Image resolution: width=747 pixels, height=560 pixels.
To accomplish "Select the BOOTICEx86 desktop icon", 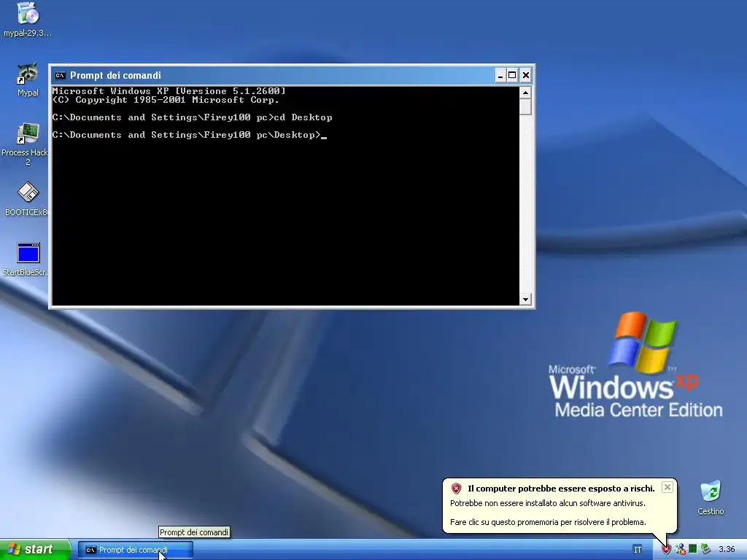I will point(27,199).
